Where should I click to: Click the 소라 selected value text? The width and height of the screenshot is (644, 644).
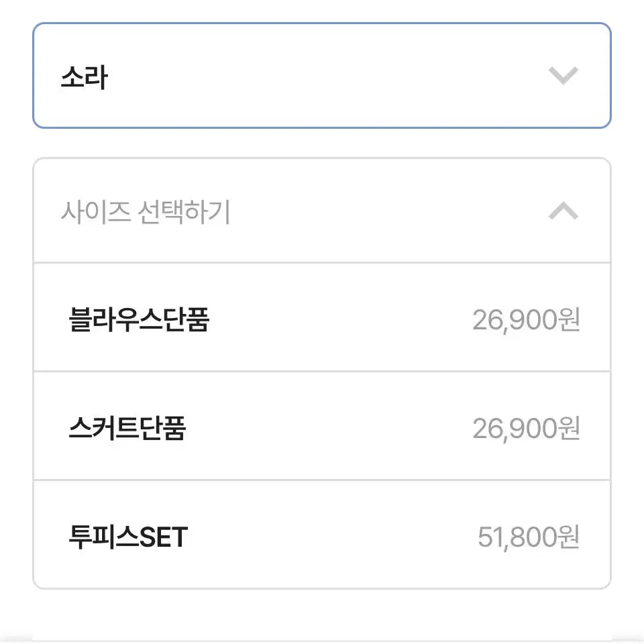tap(85, 76)
